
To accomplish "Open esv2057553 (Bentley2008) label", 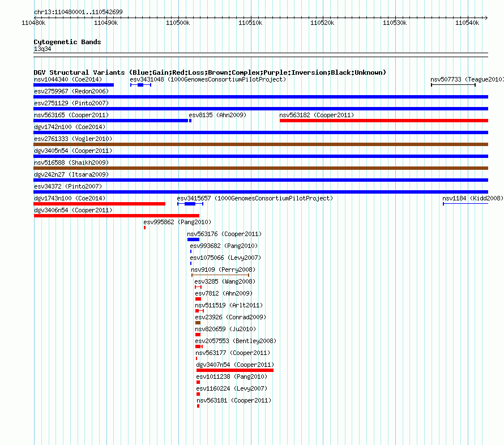I will pos(236,341).
